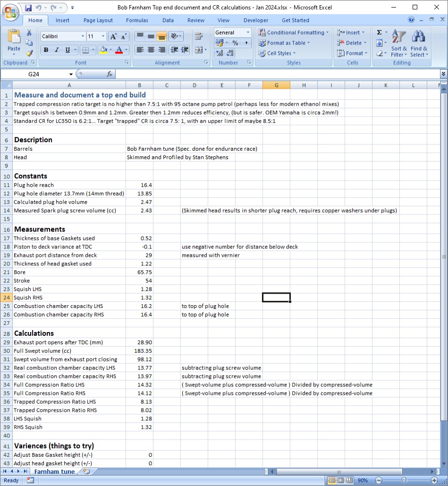Toggle Underline formatting
The height and width of the screenshot is (486, 448).
pos(68,50)
